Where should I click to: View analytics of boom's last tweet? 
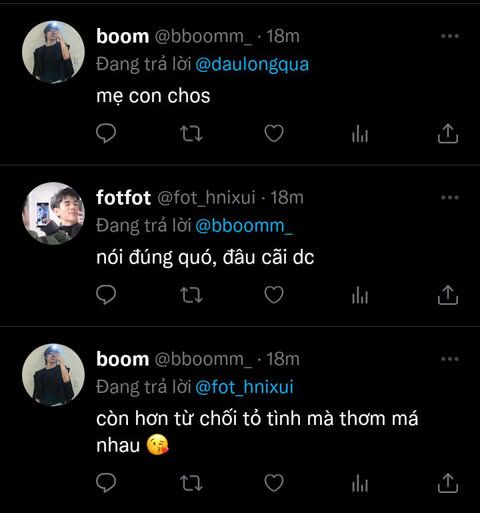pos(360,483)
